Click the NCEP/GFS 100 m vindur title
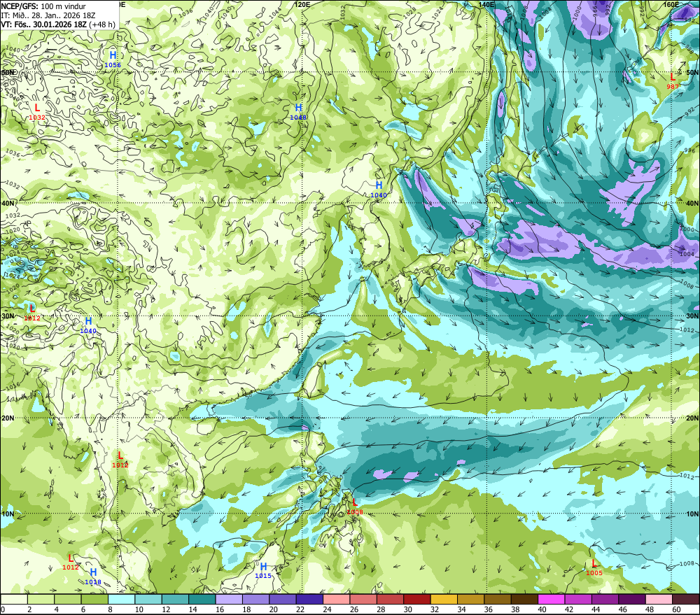This screenshot has height=615, width=700. (x=43, y=6)
